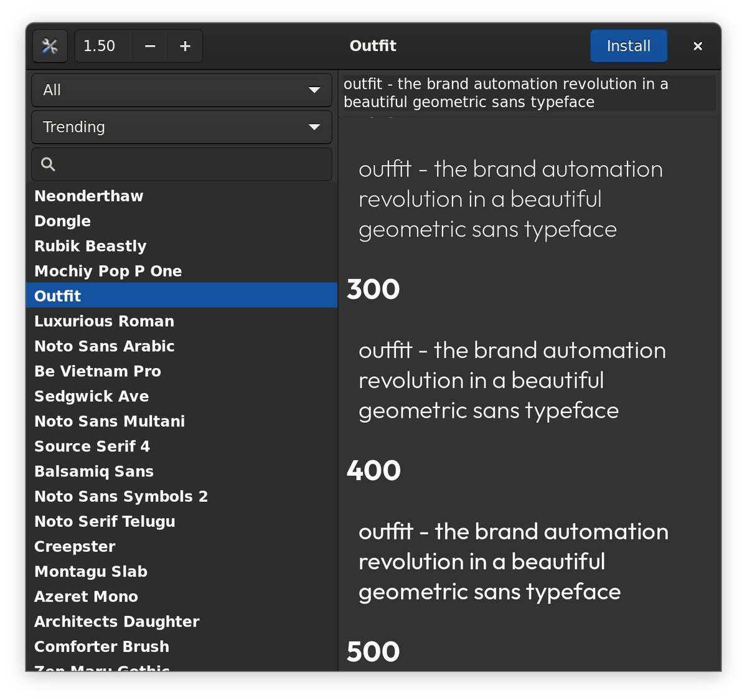The image size is (747, 700).
Task: Install the Outfit font
Action: coord(629,46)
